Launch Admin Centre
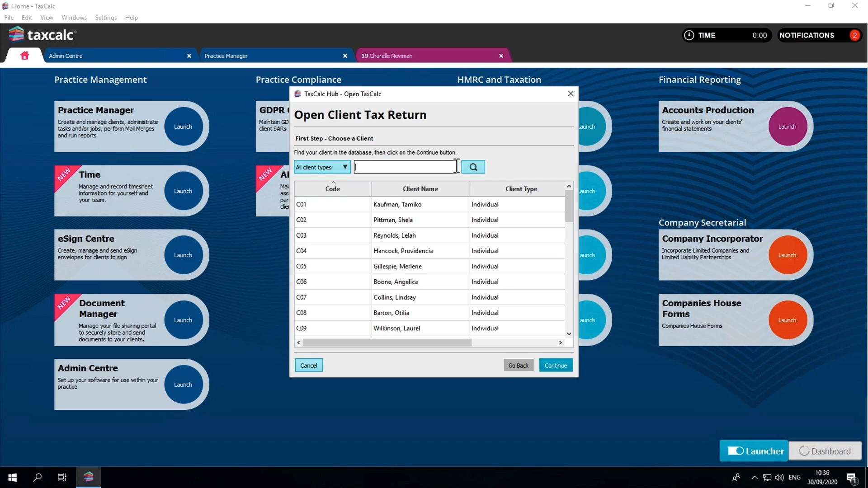 point(183,385)
